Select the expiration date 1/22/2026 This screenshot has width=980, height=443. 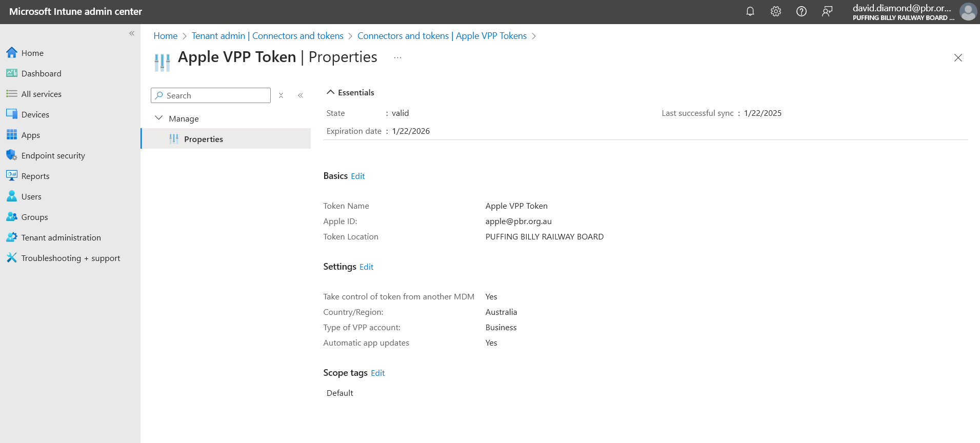[x=411, y=131]
